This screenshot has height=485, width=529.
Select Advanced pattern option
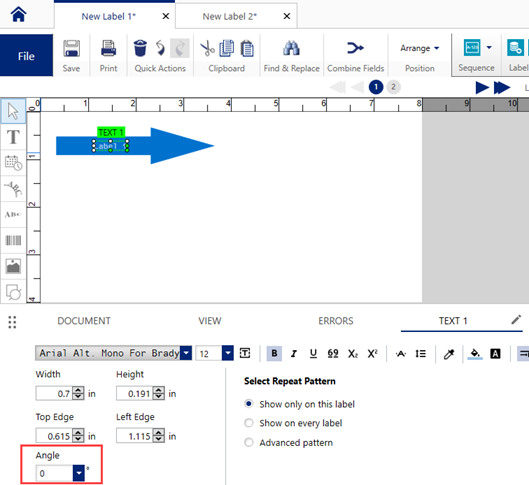tap(249, 442)
